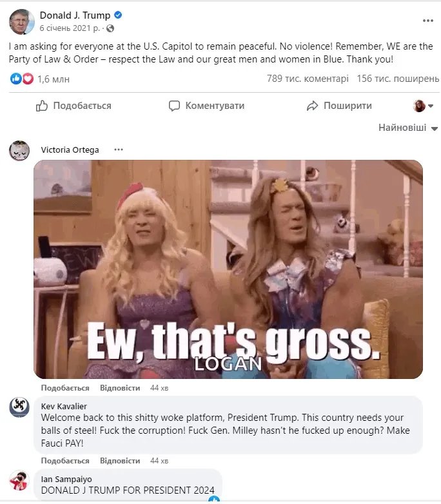Like Victoria Ortega's comment with Подобається
The width and height of the screenshot is (441, 504).
pos(65,388)
